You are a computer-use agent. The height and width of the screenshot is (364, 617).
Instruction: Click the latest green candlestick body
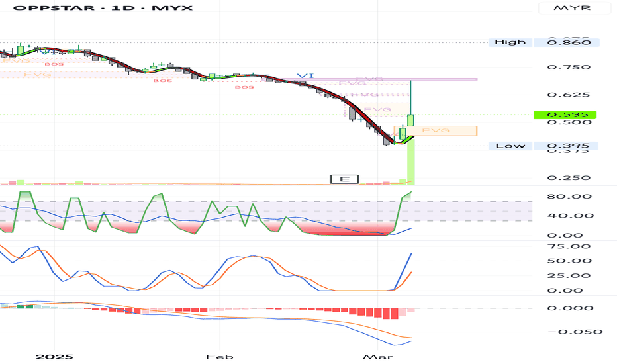pos(411,120)
